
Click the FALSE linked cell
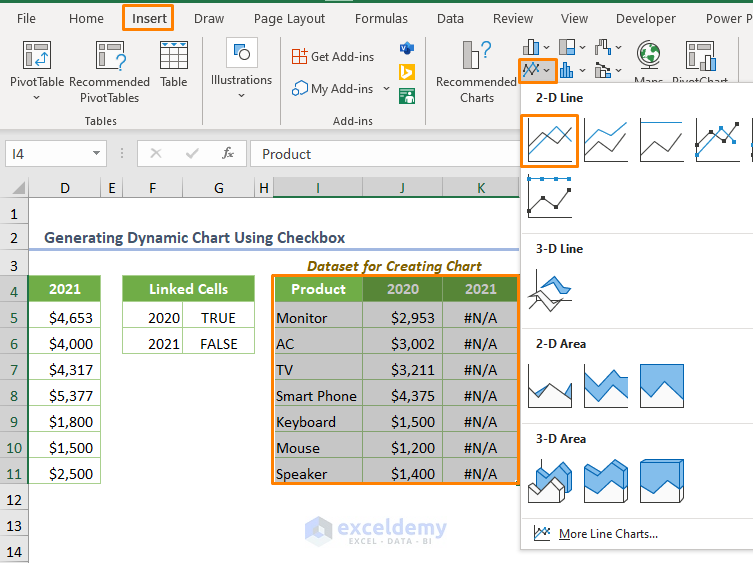pos(219,344)
